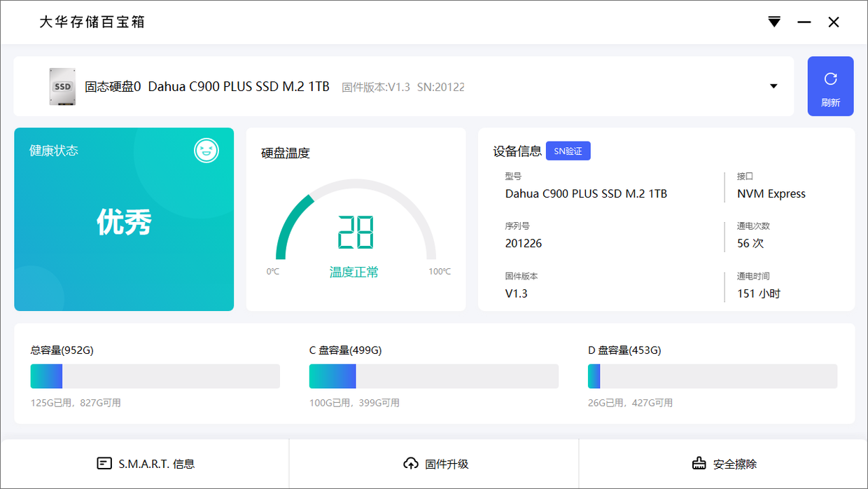Click the 大华存储百宝箱 title text
This screenshot has width=868, height=489.
coord(92,22)
